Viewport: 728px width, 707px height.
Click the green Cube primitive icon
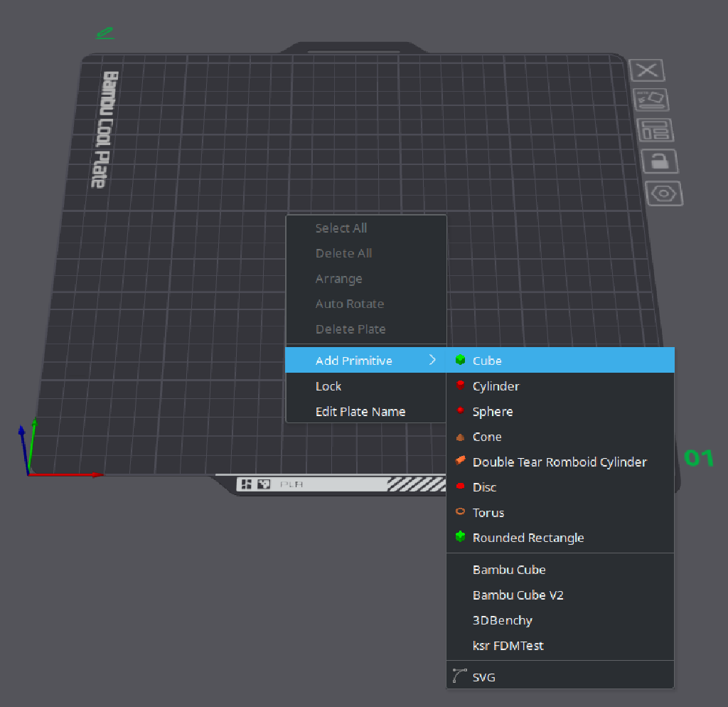point(461,360)
